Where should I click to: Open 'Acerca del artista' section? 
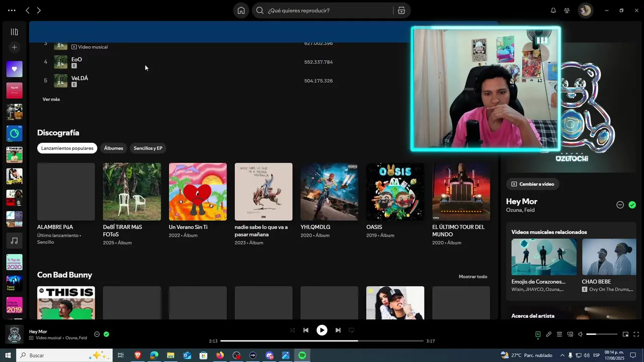tap(533, 316)
